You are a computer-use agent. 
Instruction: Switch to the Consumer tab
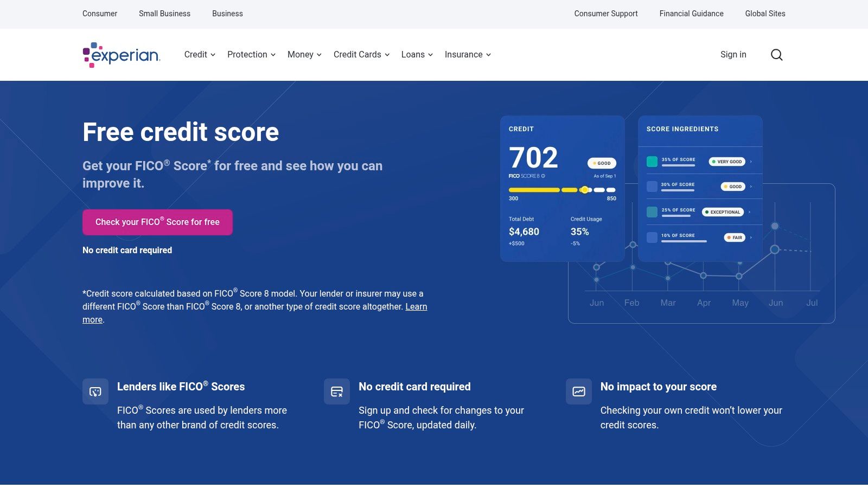coord(100,14)
